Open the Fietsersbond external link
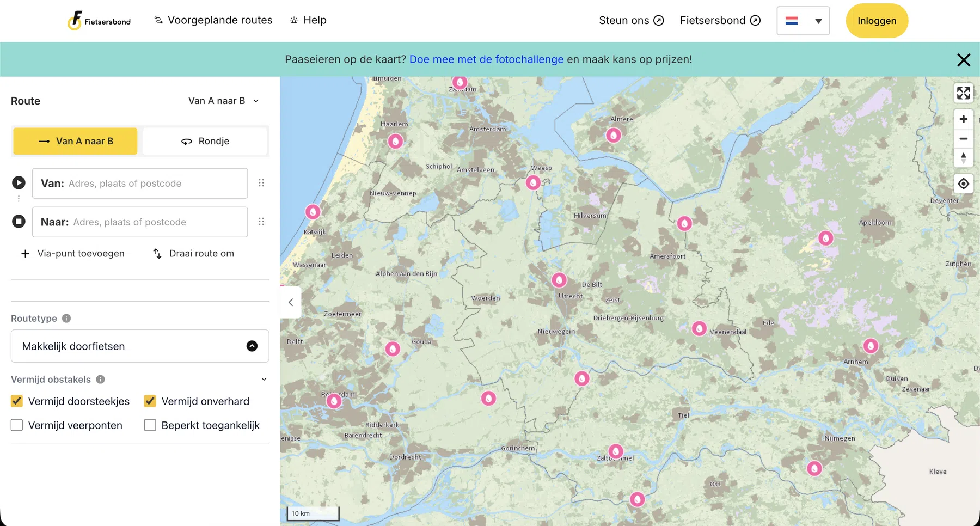Viewport: 980px width, 526px height. tap(720, 20)
